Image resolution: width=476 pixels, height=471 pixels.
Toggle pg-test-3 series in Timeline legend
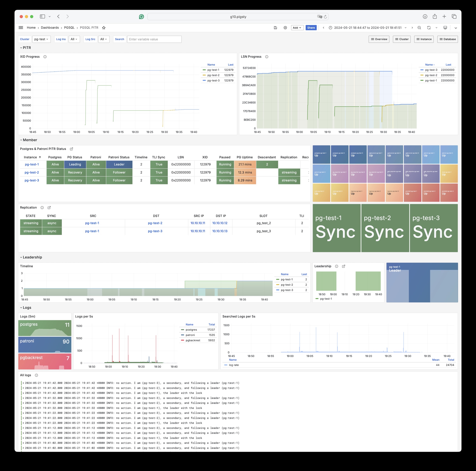point(287,290)
